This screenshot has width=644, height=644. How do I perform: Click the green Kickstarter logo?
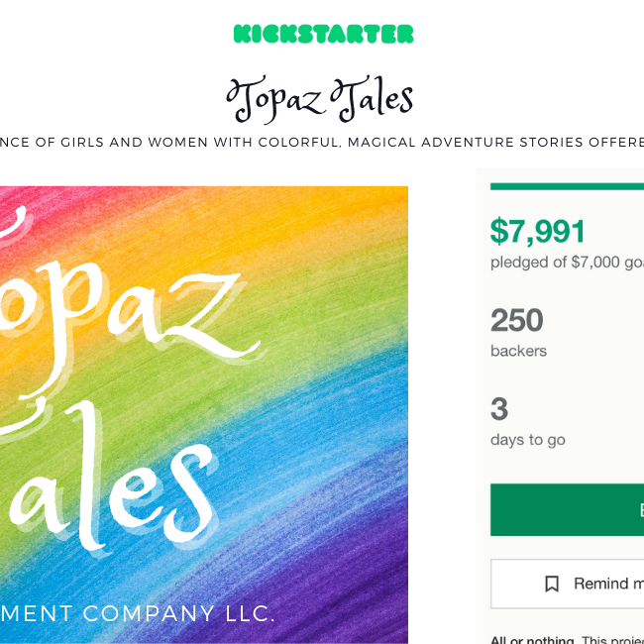(323, 34)
